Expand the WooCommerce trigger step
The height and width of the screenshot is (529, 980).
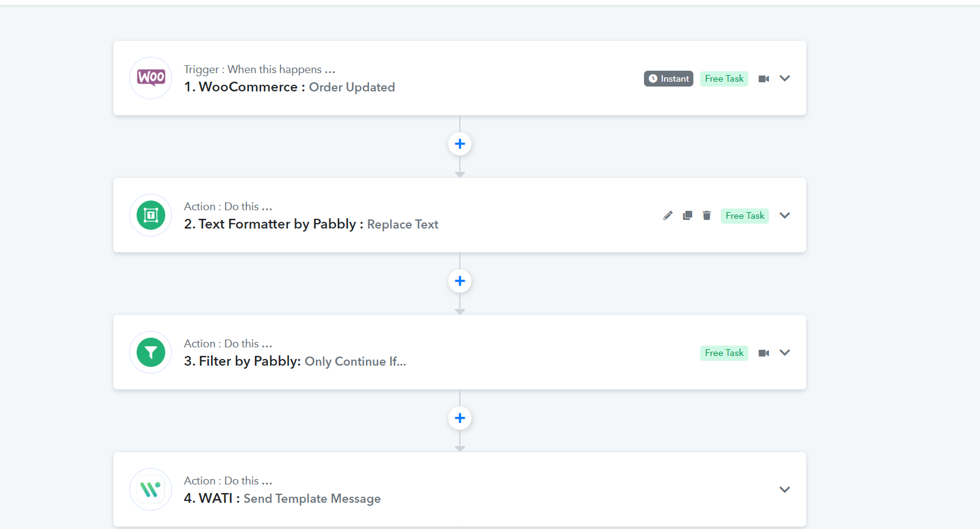click(x=785, y=78)
